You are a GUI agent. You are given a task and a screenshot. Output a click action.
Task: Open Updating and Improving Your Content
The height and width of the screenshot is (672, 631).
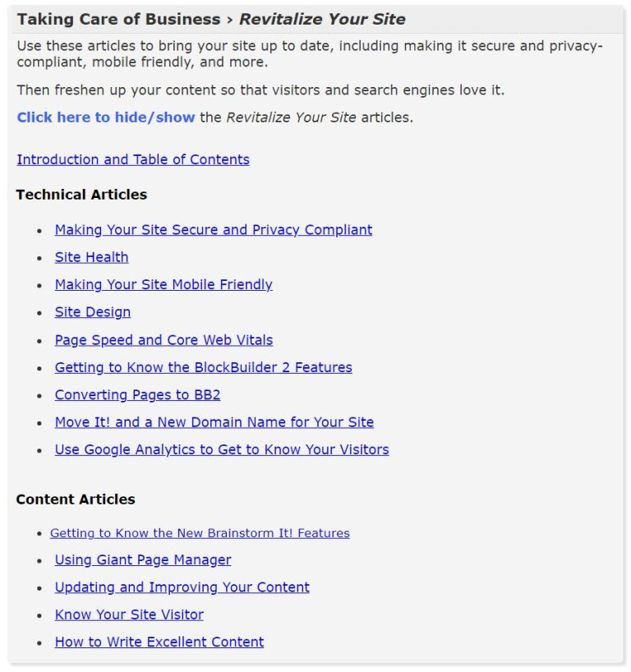click(x=182, y=587)
